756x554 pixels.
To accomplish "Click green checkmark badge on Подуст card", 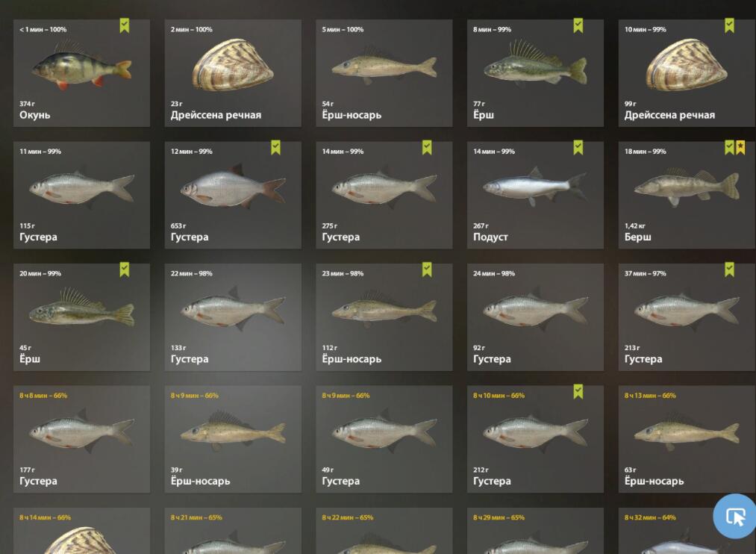I will click(x=578, y=148).
